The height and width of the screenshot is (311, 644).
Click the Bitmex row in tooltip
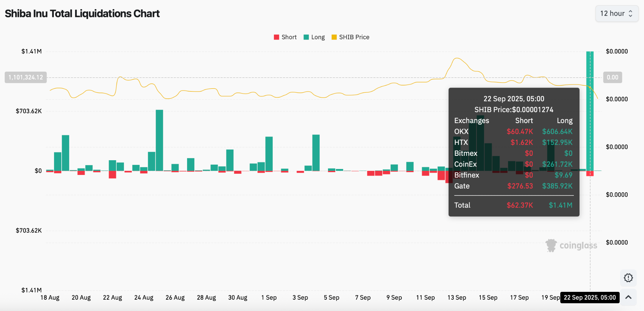click(x=514, y=153)
